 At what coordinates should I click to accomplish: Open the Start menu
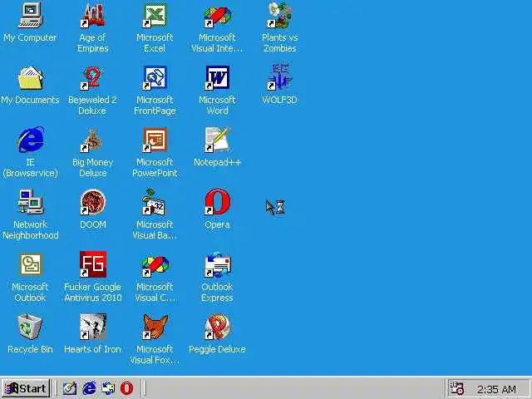tap(26, 388)
